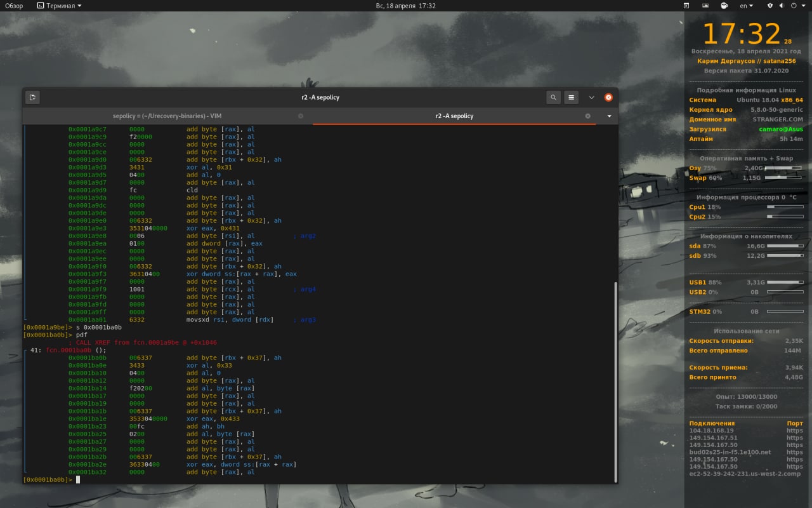Click the '104.18.168.19' connection entry
This screenshot has height=508, width=812.
(x=711, y=431)
